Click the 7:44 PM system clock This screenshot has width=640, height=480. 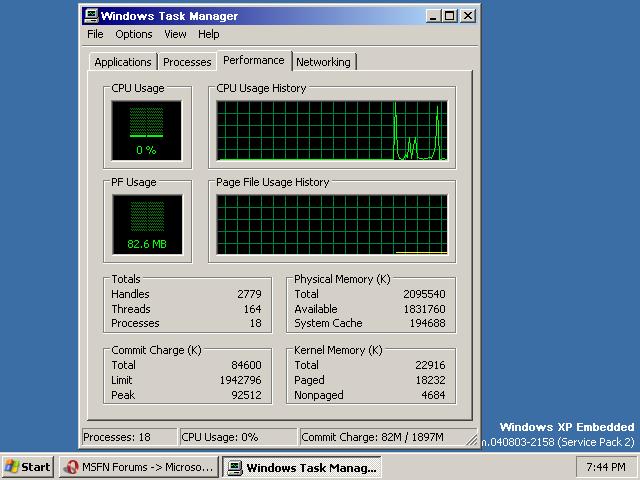pyautogui.click(x=606, y=467)
